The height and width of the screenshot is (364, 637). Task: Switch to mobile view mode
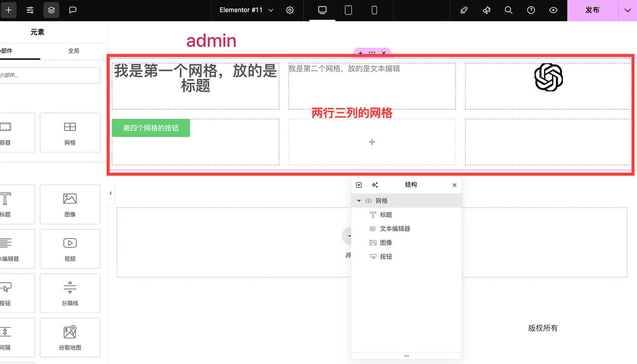[x=374, y=10]
